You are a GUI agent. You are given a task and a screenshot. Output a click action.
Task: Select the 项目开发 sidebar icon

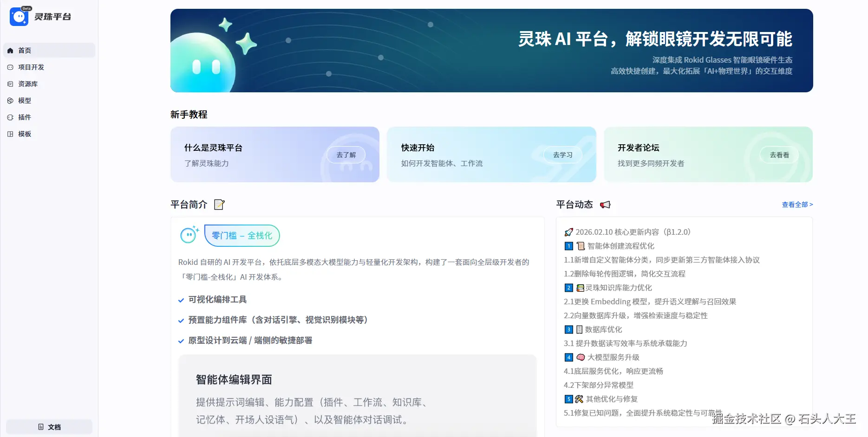10,67
